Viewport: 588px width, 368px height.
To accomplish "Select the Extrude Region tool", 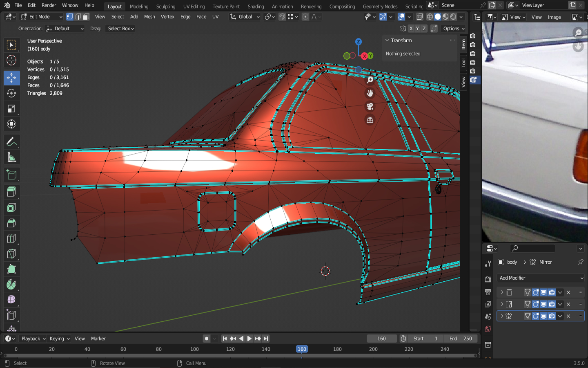I will [x=11, y=191].
